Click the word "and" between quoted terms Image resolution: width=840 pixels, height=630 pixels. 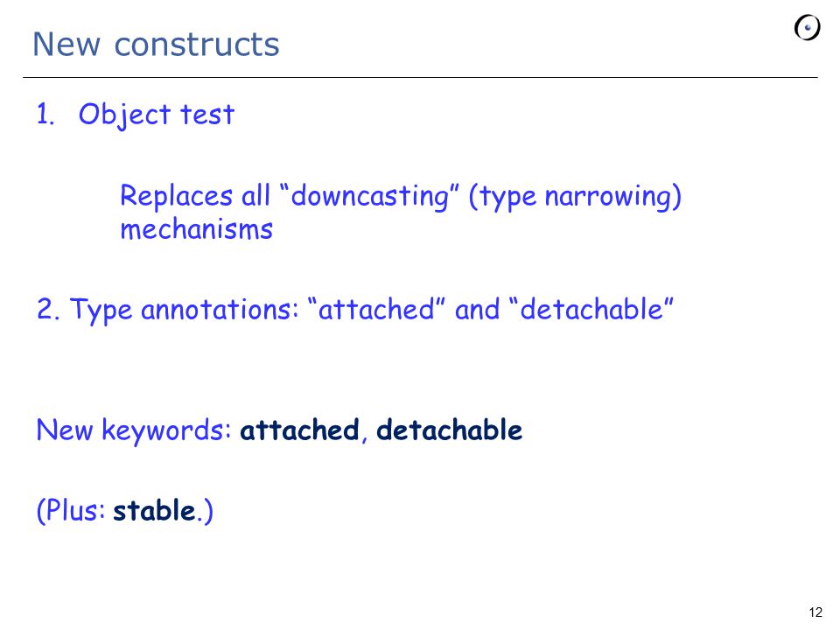click(x=477, y=310)
